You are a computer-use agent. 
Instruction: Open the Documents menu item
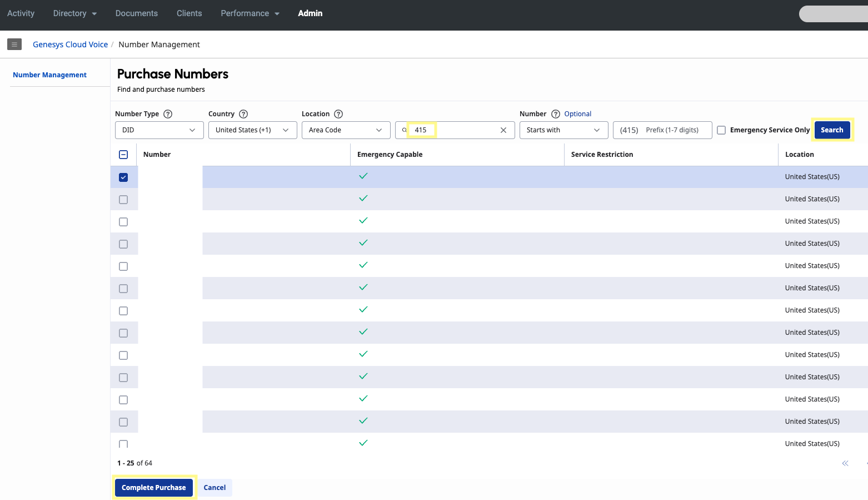137,13
